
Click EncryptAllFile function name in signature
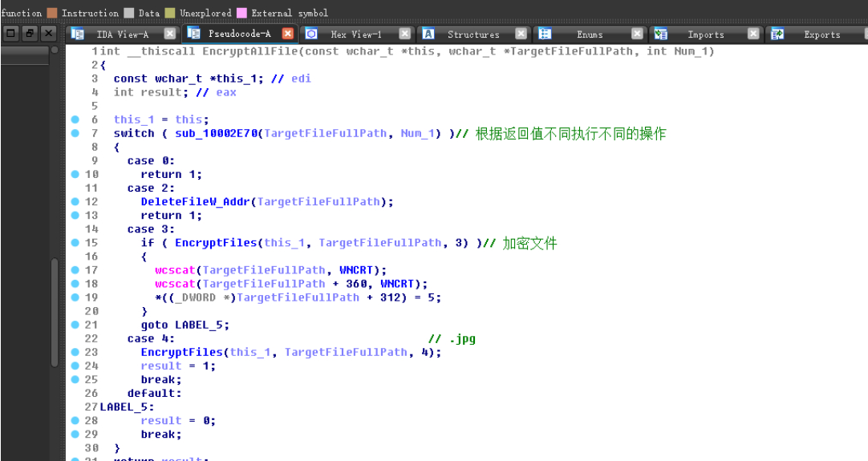[250, 51]
